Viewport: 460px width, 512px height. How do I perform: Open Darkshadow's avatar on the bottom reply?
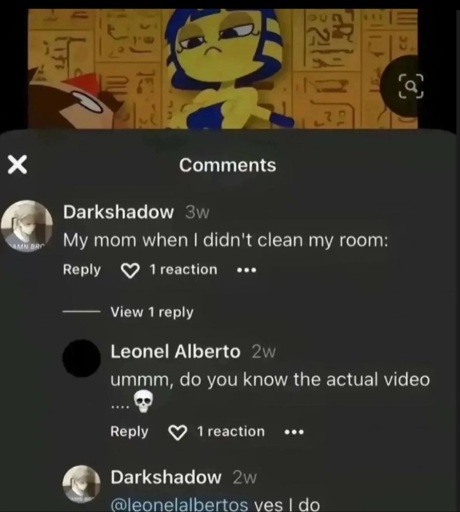point(81,484)
